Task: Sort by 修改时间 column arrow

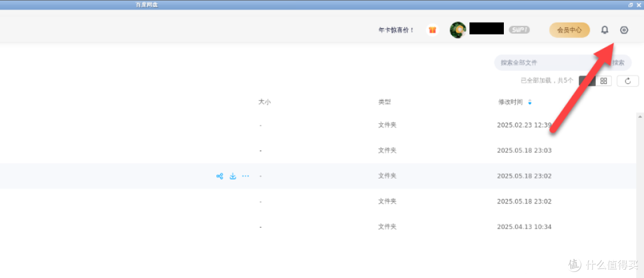Action: 530,102
